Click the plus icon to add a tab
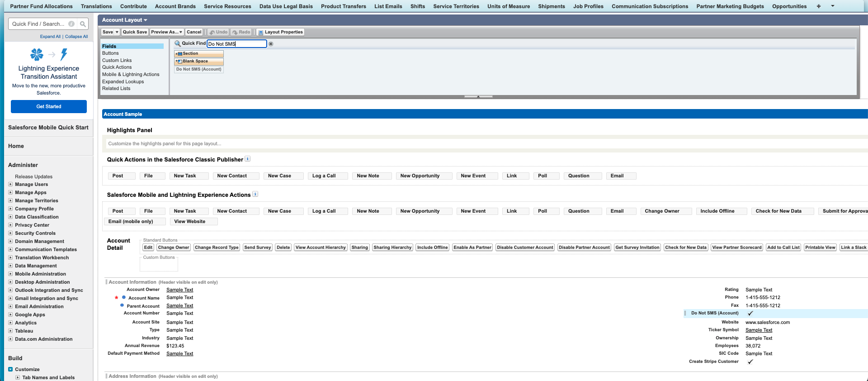Image resolution: width=868 pixels, height=381 pixels. coord(818,6)
